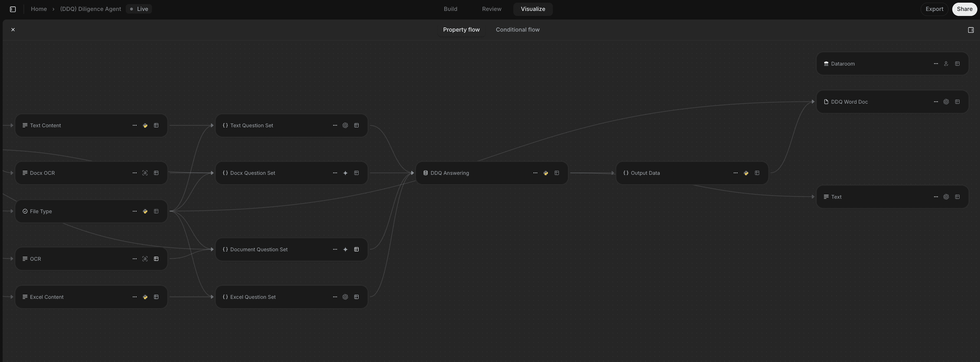Screen dimensions: 980x362
Task: Toggle the right side panel icon
Action: pos(971,30)
